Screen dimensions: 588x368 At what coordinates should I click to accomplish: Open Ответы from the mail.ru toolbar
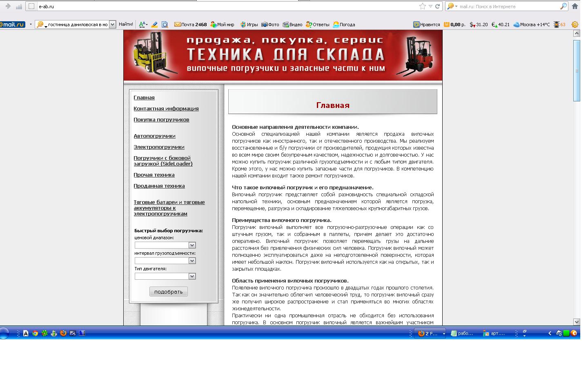[317, 25]
